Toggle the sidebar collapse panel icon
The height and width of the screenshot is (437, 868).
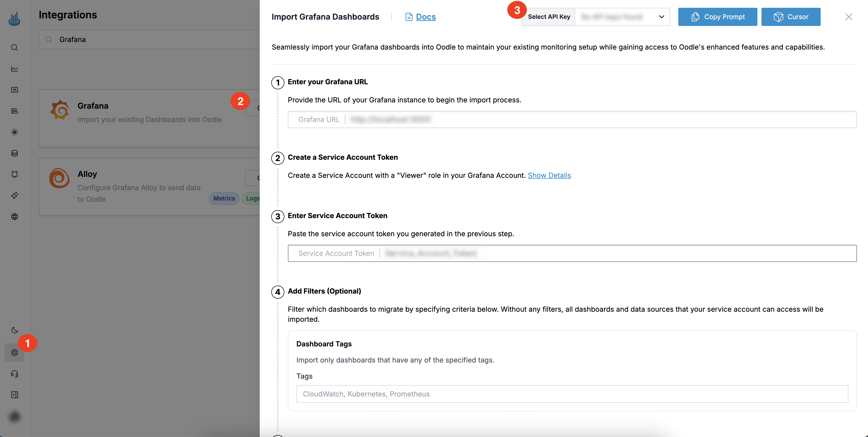coord(15,394)
